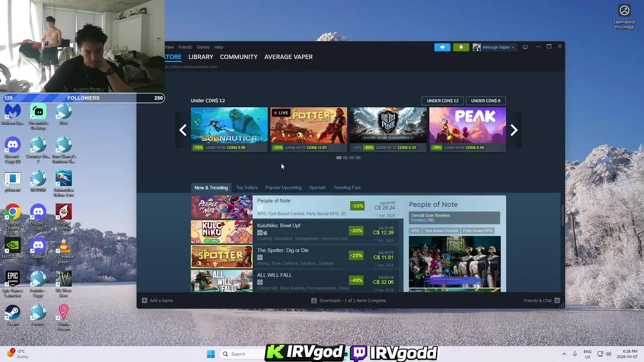Image resolution: width=644 pixels, height=362 pixels.
Task: Open the Fortnite desktop shortcut
Action: [x=38, y=316]
